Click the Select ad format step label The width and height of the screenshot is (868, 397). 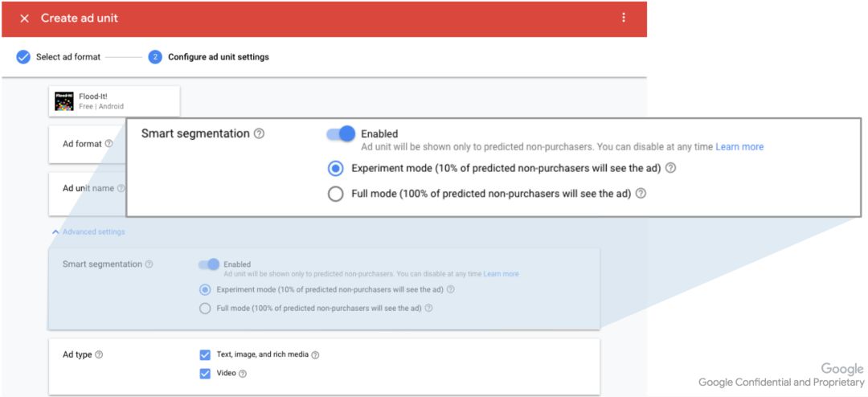point(68,57)
